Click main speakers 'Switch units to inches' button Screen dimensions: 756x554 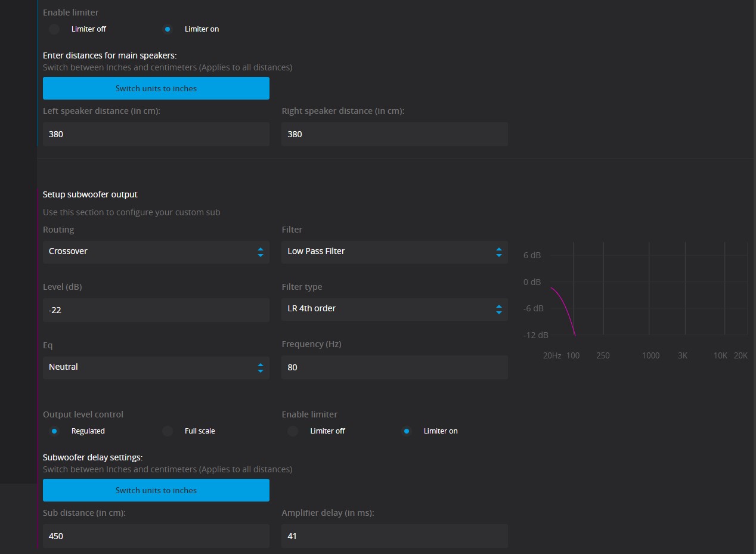(156, 88)
